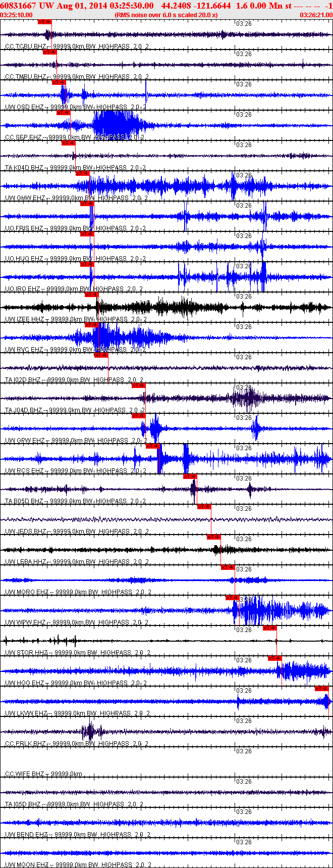Select the xT 4 pick marker on the UW.RCS trace

(x=152, y=446)
